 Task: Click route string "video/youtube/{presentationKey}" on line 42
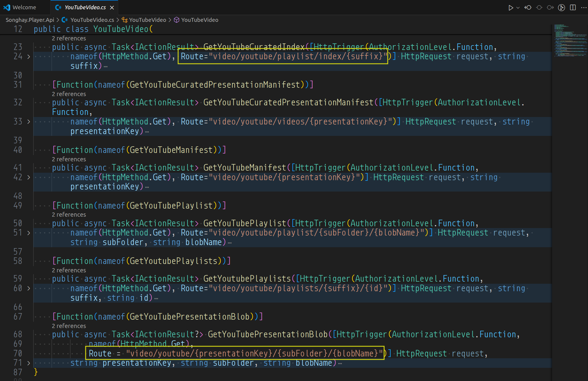pyautogui.click(x=284, y=177)
